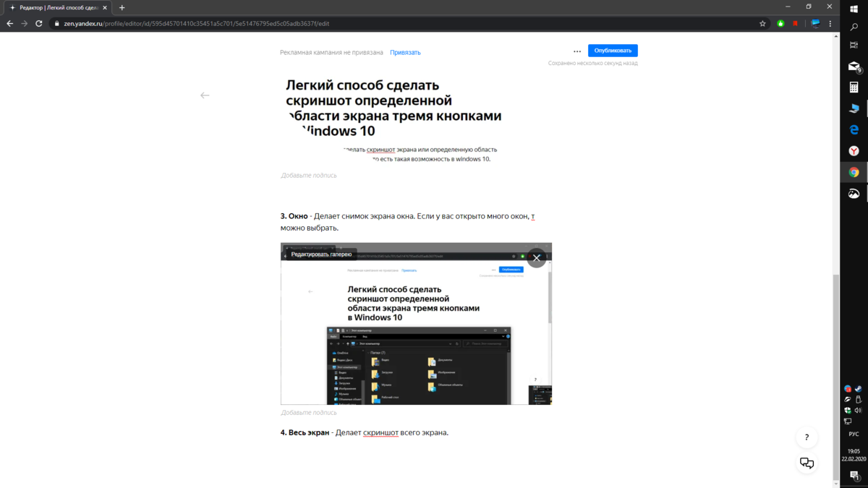Launch Yandex Browser from taskbar

(854, 151)
